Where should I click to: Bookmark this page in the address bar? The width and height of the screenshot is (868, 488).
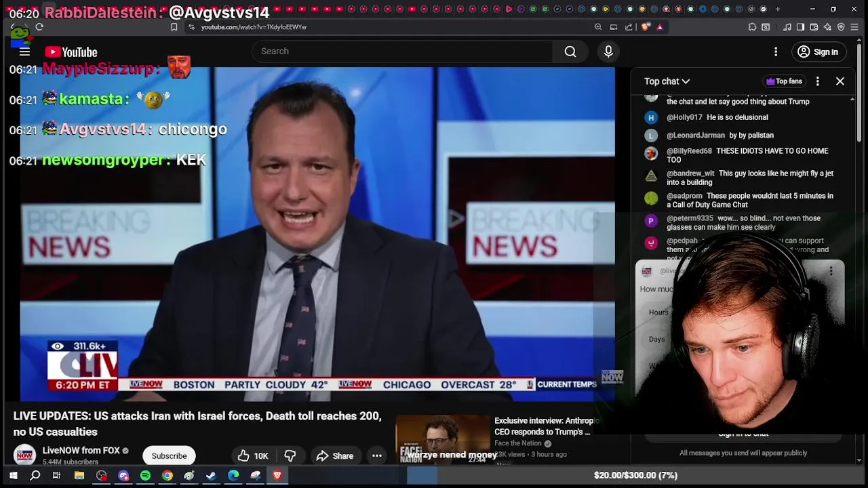tap(174, 27)
